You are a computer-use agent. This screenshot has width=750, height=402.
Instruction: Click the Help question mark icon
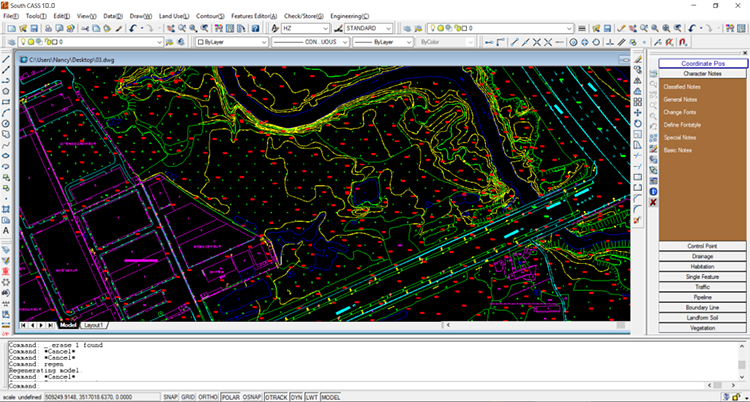(x=255, y=28)
